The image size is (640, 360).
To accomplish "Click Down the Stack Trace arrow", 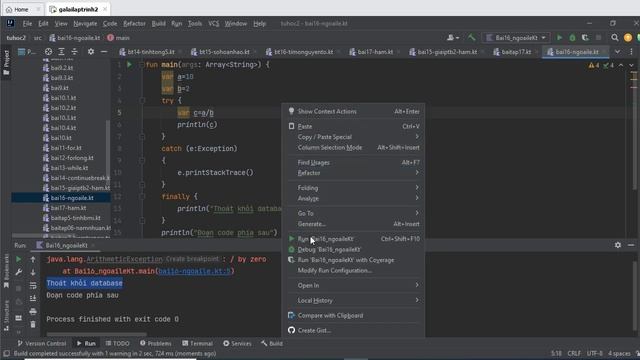I will [33, 272].
